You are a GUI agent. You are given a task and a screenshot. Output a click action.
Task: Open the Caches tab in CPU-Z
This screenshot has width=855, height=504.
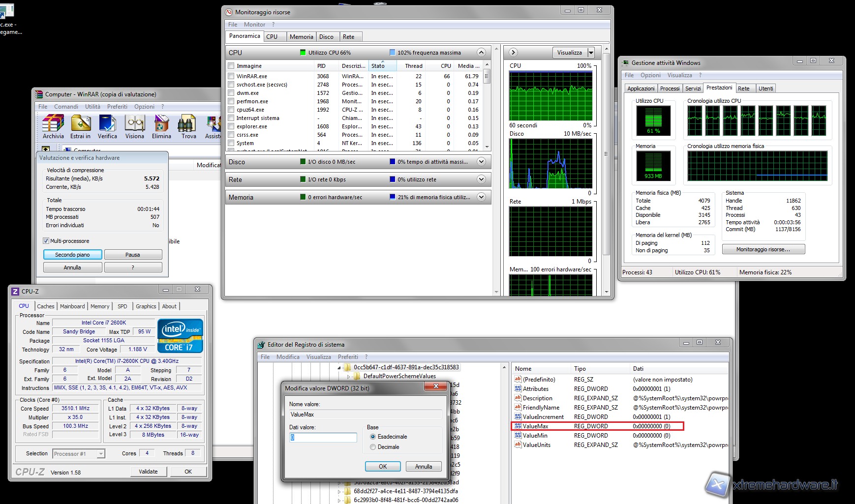[45, 306]
